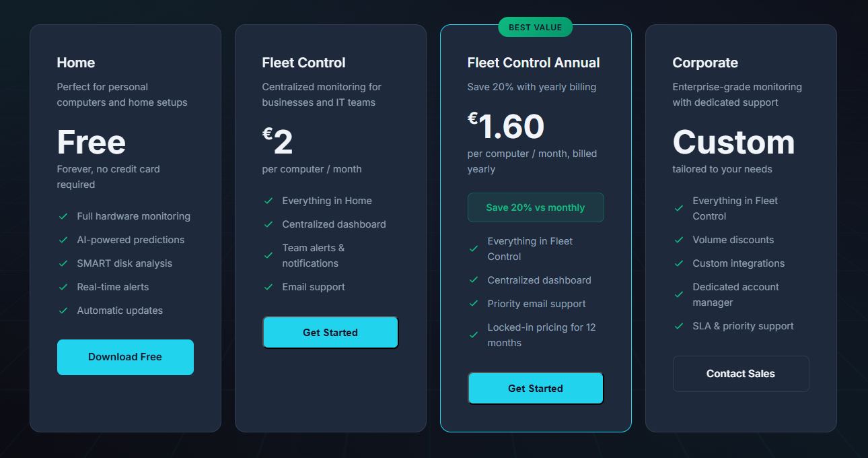Image resolution: width=868 pixels, height=458 pixels.
Task: Select the Save 20% vs monthly pill
Action: coord(536,207)
